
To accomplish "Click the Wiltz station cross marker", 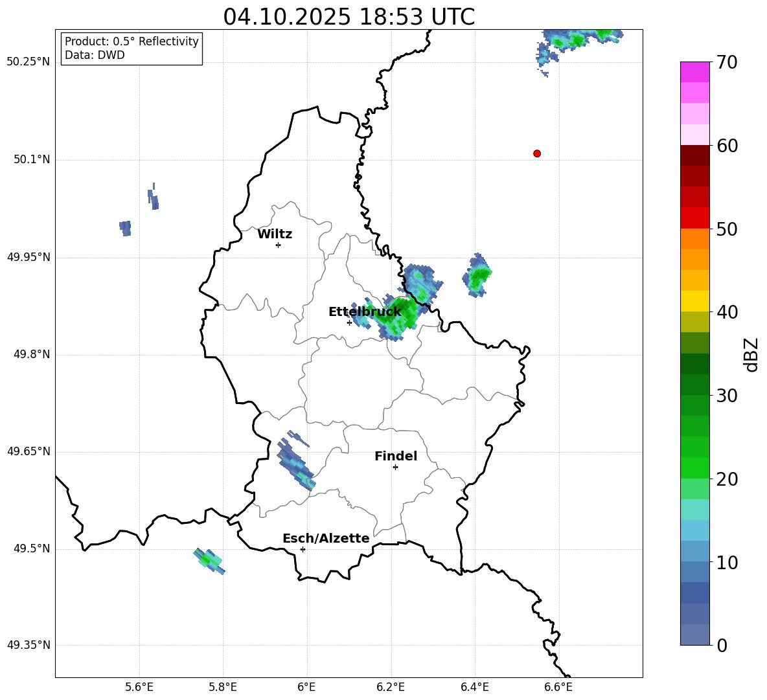I will click(x=278, y=245).
